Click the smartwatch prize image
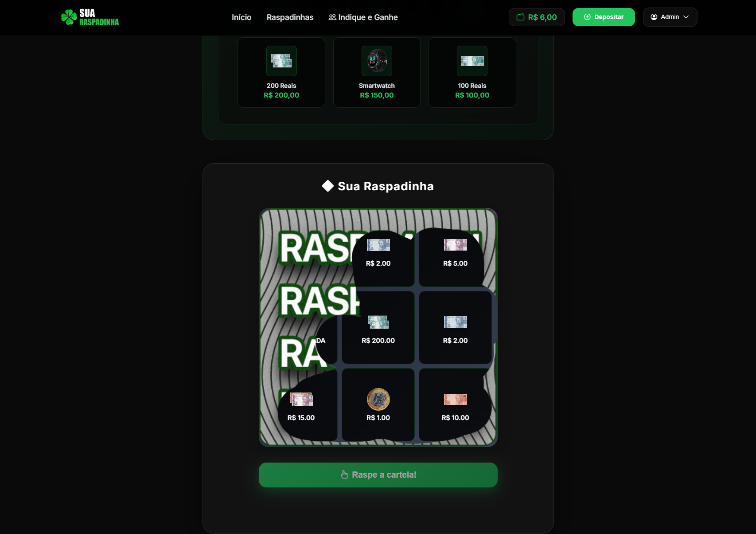756x534 pixels. pyautogui.click(x=377, y=61)
